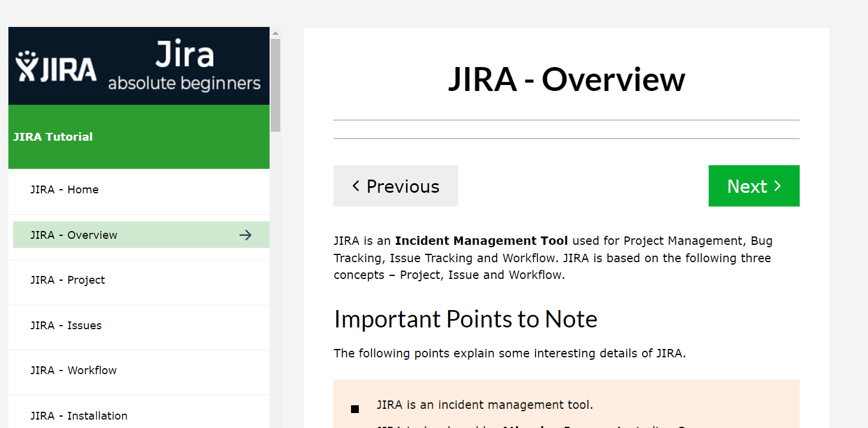Click the text 'JIRA is an incident management tool.'
The width and height of the screenshot is (868, 428).
(485, 405)
